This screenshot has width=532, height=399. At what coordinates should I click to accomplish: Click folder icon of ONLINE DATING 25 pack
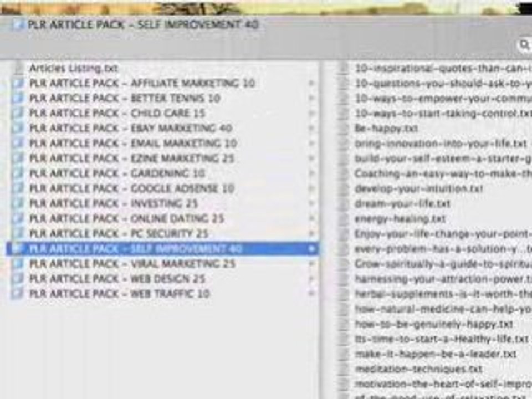pyautogui.click(x=18, y=218)
